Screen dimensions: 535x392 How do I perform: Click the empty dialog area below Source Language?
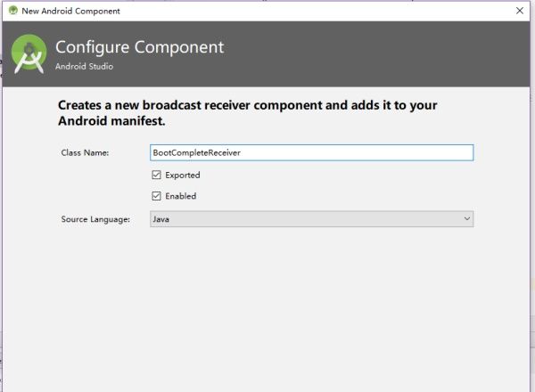click(266, 306)
